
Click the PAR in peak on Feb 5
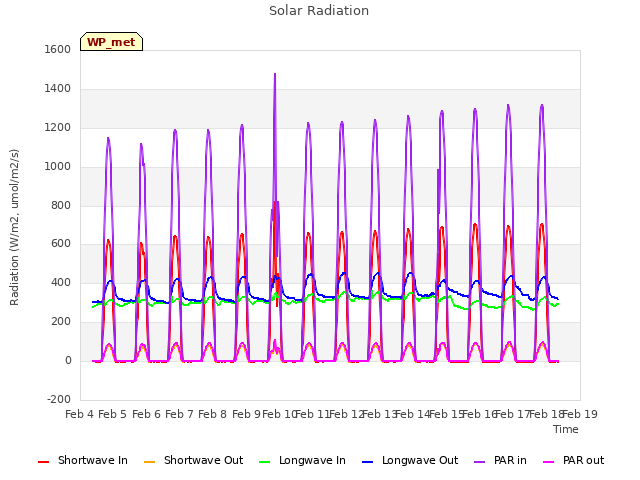coord(108,139)
